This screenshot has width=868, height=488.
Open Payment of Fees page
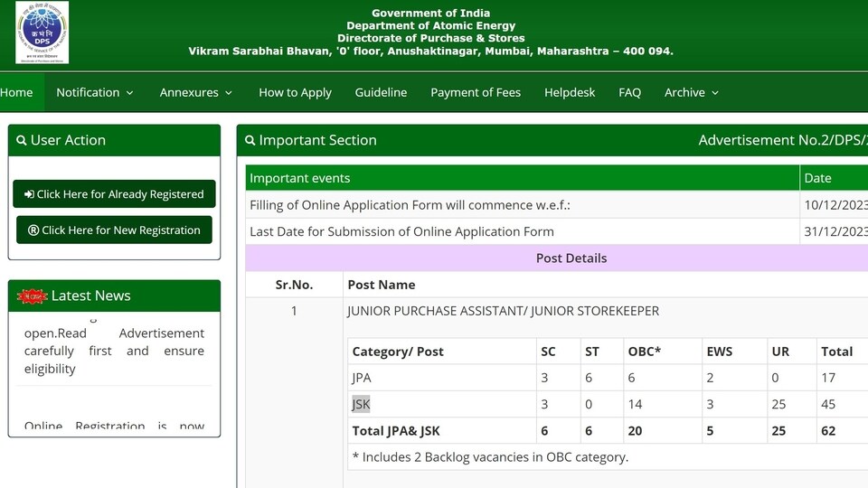(476, 92)
